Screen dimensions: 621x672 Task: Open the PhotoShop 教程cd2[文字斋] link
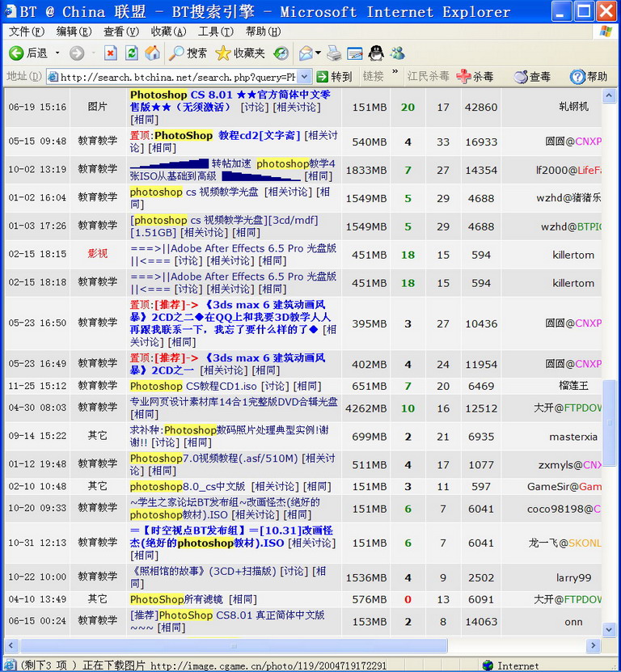pyautogui.click(x=227, y=135)
